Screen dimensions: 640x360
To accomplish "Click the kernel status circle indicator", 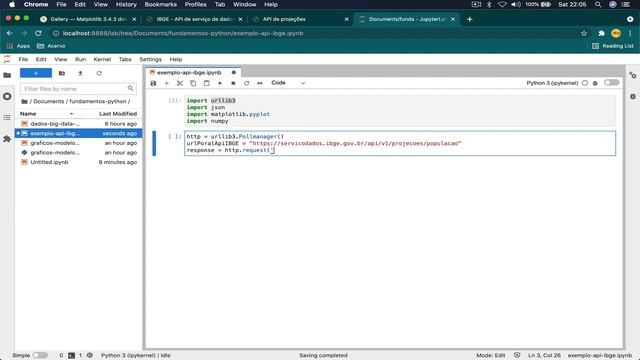I will [585, 83].
